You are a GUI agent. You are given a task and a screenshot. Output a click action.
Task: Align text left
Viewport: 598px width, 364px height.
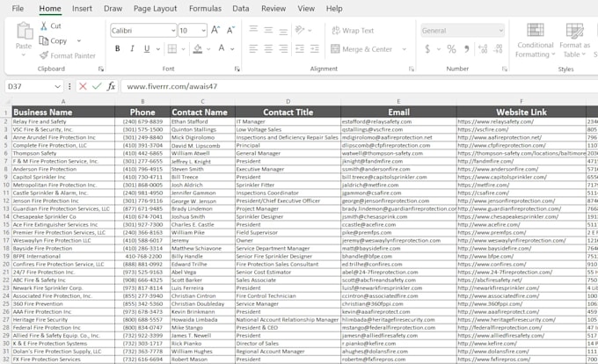click(x=253, y=48)
